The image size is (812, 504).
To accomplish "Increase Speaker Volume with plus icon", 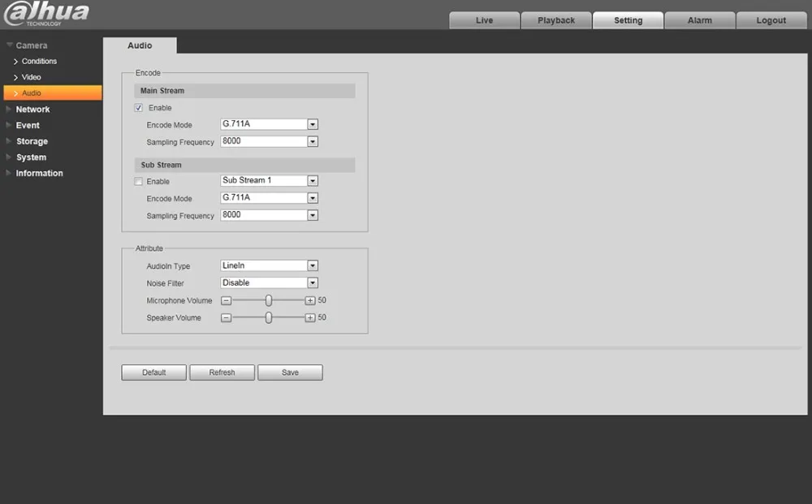I will pyautogui.click(x=309, y=317).
